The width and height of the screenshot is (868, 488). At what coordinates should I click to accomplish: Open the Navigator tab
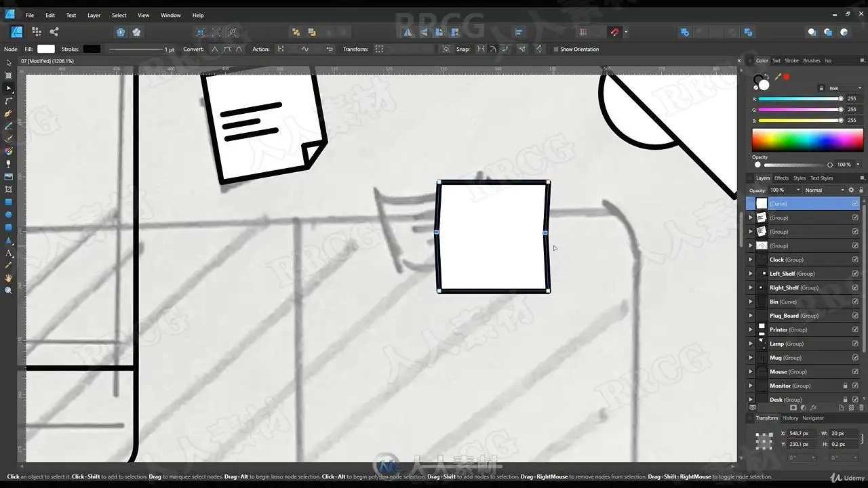[x=813, y=418]
